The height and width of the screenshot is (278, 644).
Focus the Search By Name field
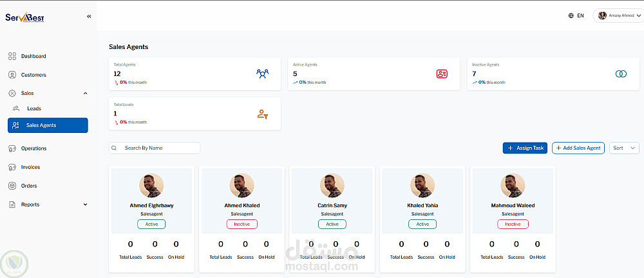155,148
